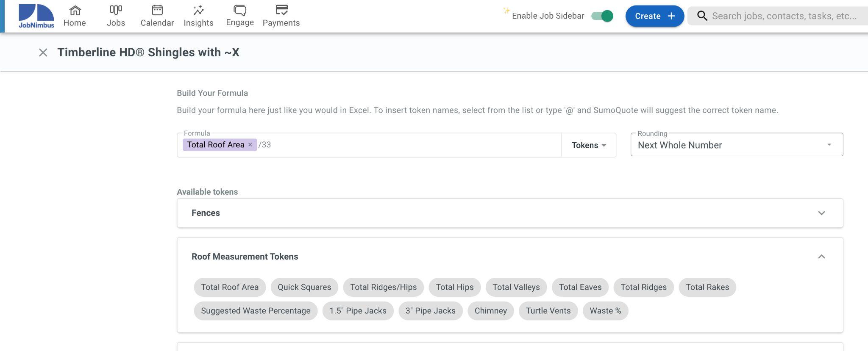This screenshot has height=351, width=868.
Task: Click the sparkle icon beside Enable Job Sidebar
Action: pos(506,11)
